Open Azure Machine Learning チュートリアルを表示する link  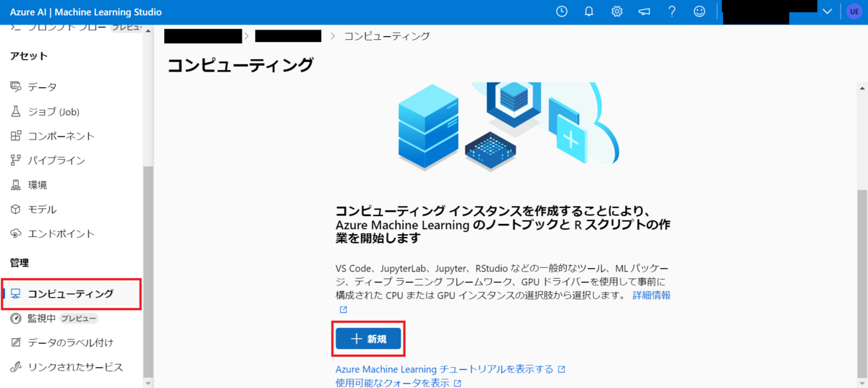click(x=444, y=369)
